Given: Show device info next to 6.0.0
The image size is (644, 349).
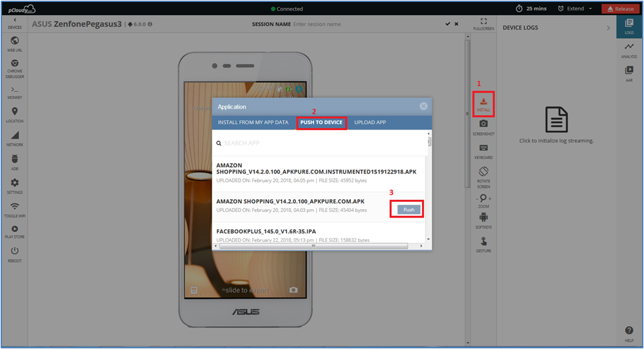Looking at the screenshot, I should tap(150, 24).
